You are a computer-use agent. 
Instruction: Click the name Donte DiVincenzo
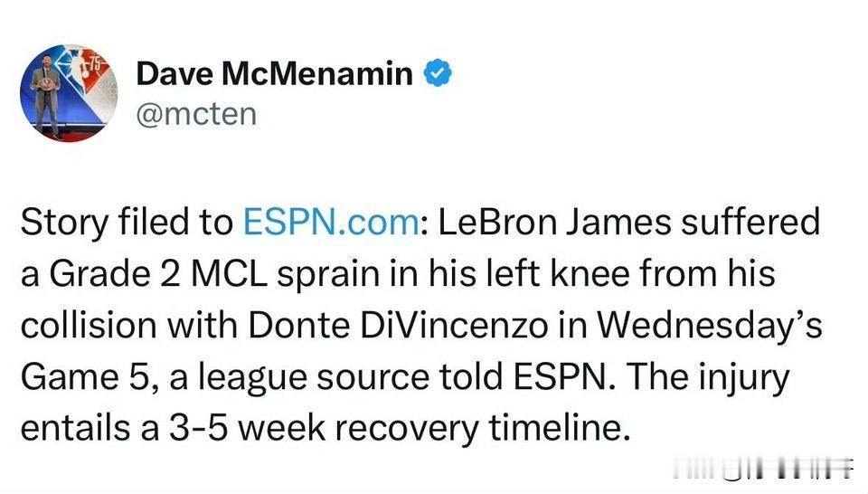click(398, 325)
